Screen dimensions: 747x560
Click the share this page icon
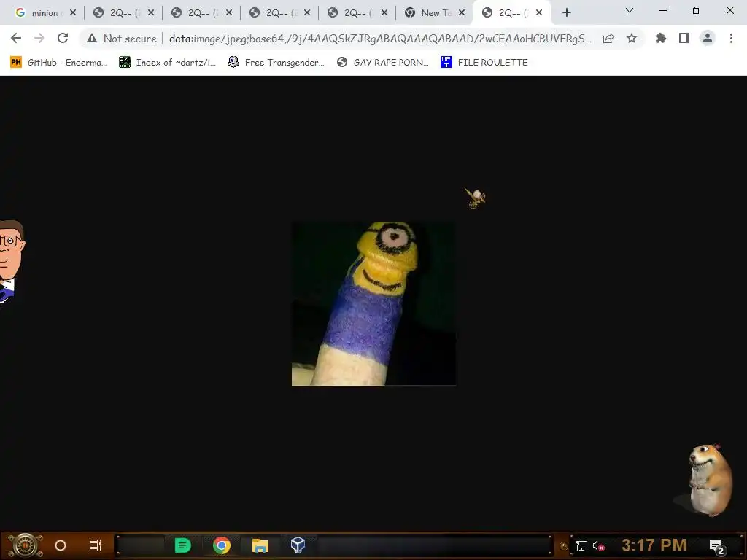point(608,39)
